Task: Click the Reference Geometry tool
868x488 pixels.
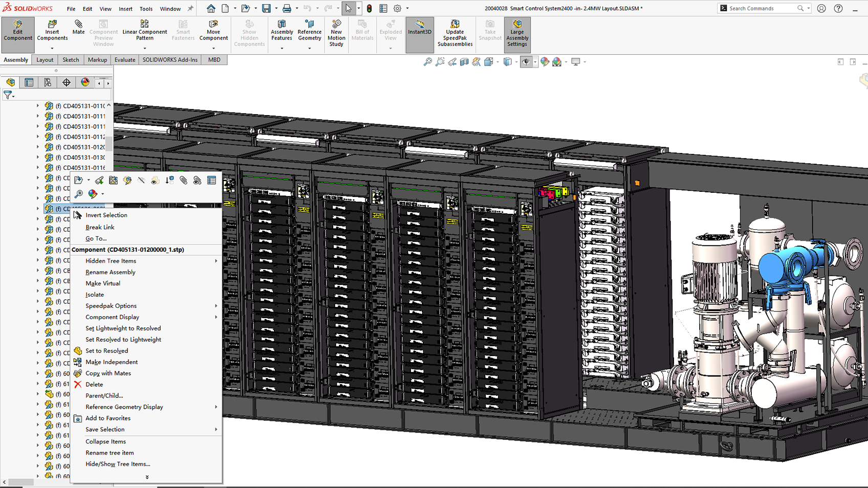Action: tap(310, 31)
